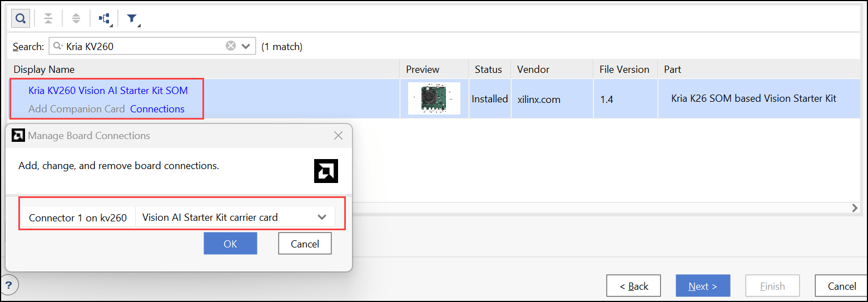This screenshot has height=302, width=868.
Task: Open the grouping hierarchy toolbar icon
Action: (105, 18)
